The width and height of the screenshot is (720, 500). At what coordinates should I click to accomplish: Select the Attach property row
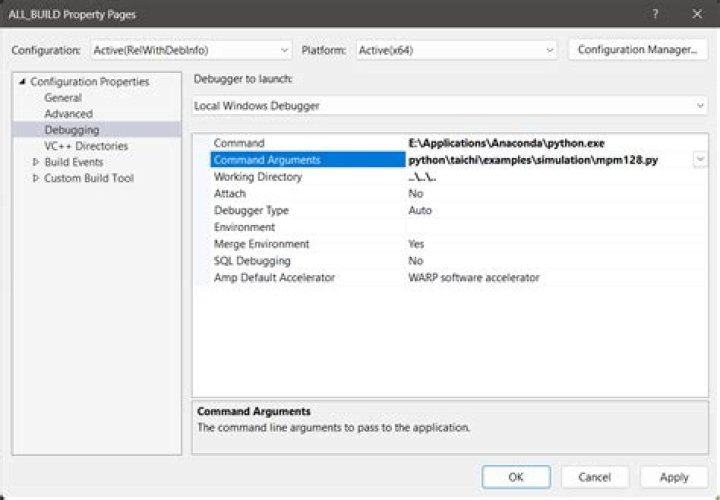[x=230, y=193]
